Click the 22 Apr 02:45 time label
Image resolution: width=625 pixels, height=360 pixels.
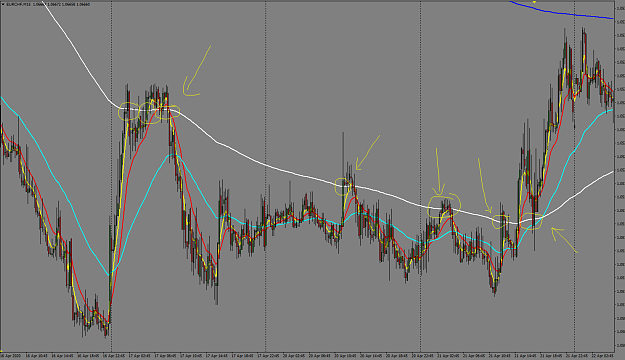point(602,355)
